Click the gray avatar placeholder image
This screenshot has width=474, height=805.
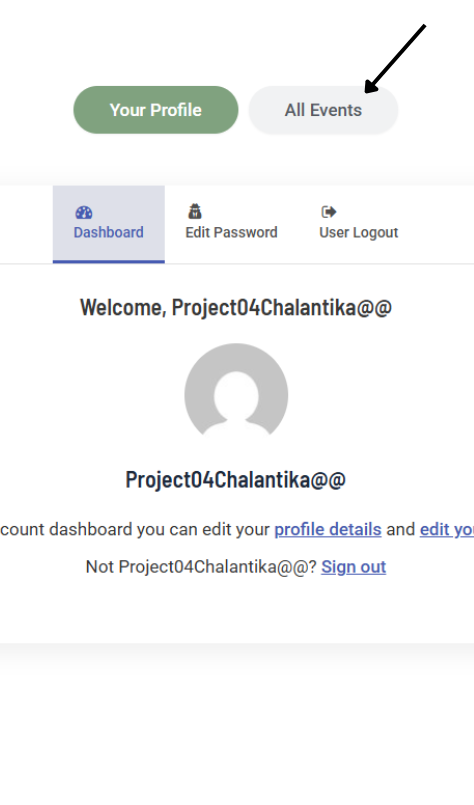236,389
